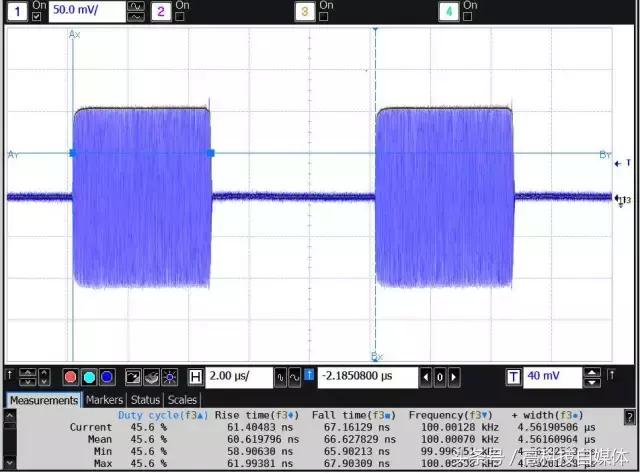Open the Scales tab
Screen dimensions: 640x473
coord(182,400)
